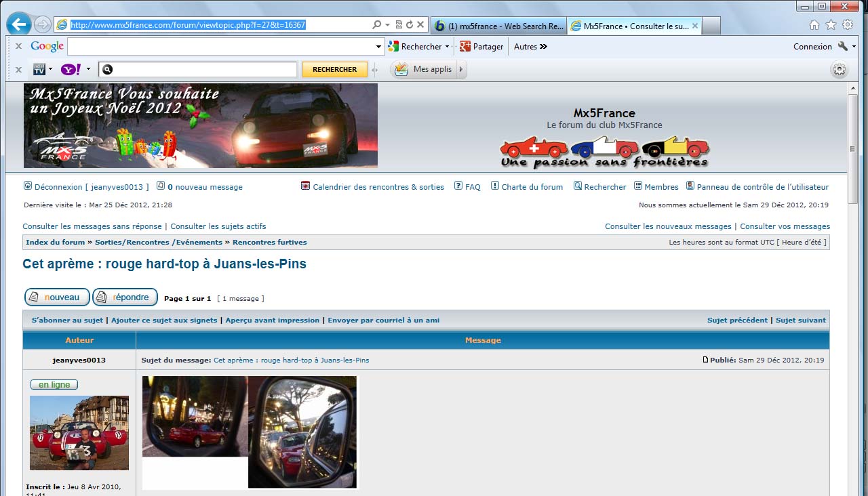868x496 pixels.
Task: Close the Google toolbar
Action: pyautogui.click(x=18, y=47)
